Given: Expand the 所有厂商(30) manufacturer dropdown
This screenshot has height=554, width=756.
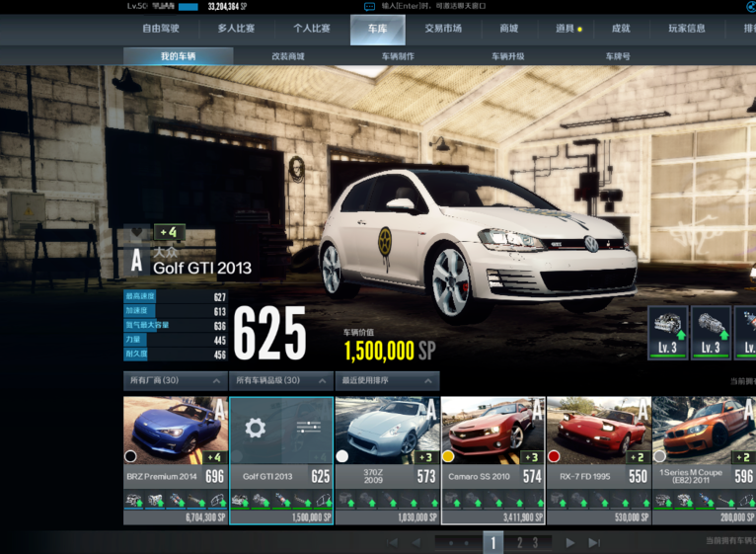Looking at the screenshot, I should tap(176, 381).
